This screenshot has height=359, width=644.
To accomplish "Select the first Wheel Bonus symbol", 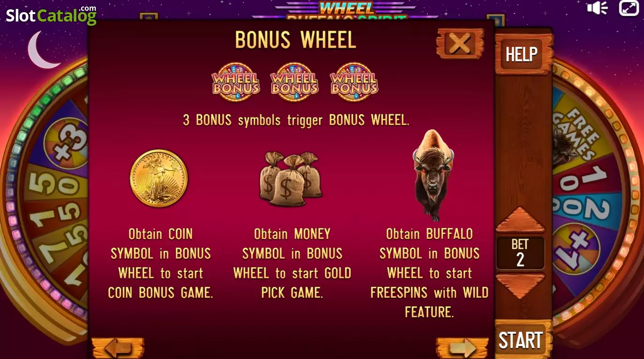I will point(236,82).
